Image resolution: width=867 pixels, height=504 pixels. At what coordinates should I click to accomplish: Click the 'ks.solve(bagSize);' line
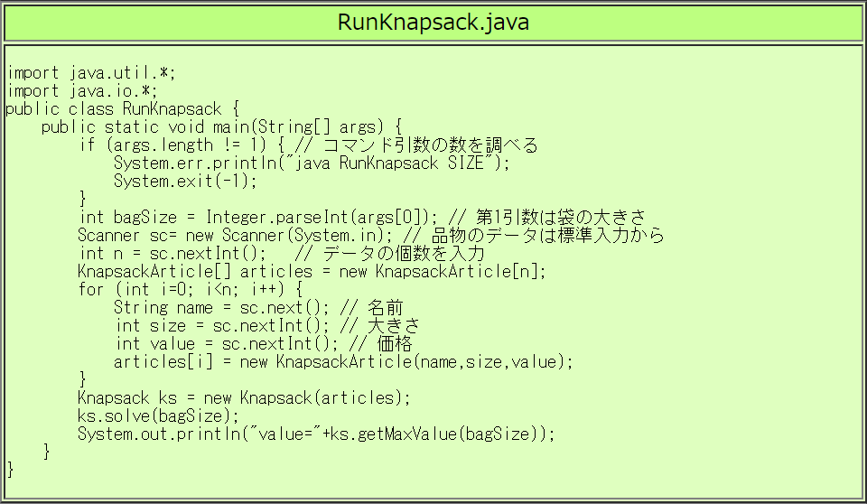pyautogui.click(x=158, y=416)
